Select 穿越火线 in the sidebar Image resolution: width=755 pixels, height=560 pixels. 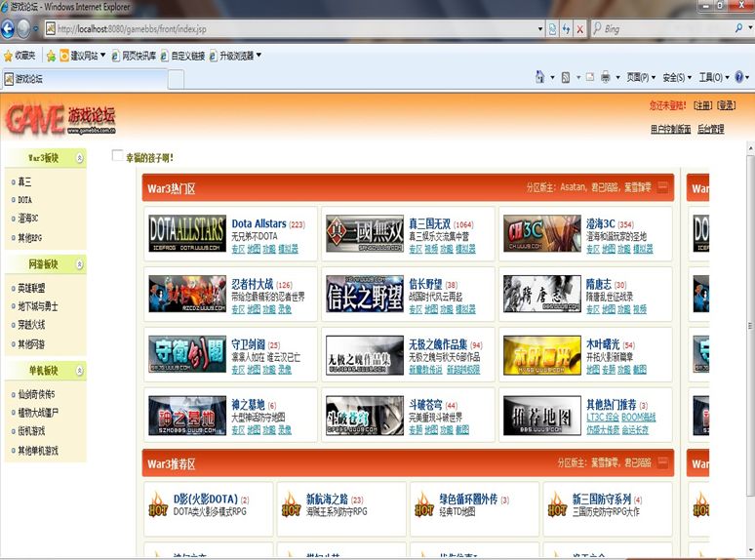click(32, 325)
